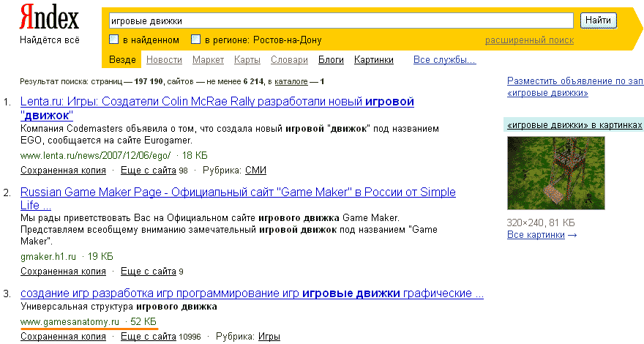644x344 pixels.
Task: Expand the 'Все службы...' list
Action: (x=444, y=60)
